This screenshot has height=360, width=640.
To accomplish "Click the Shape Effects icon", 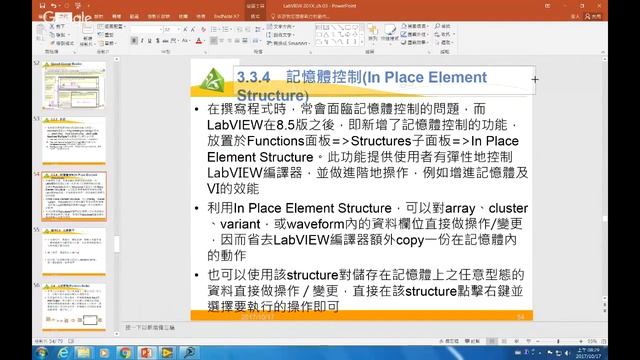I will click(x=404, y=42).
